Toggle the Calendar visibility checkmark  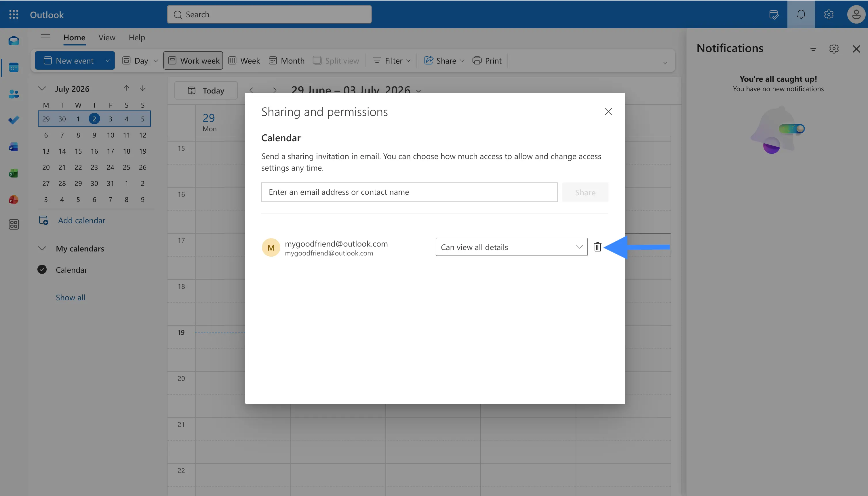[x=42, y=270]
